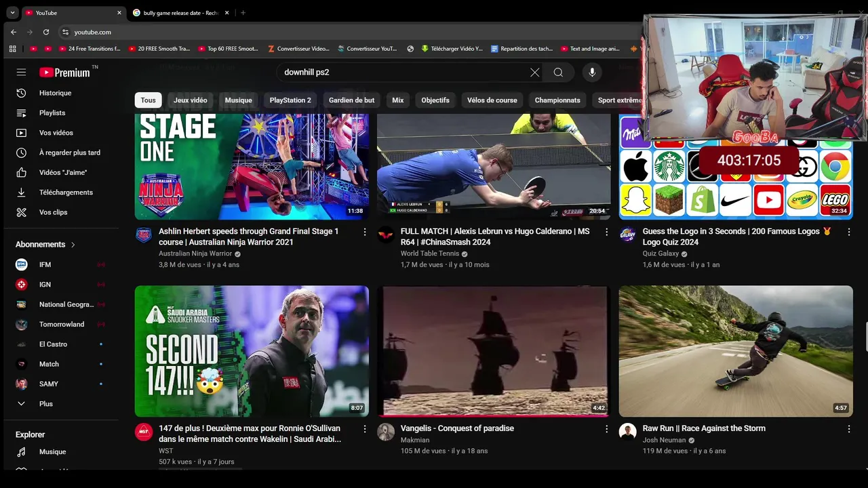Play the table tennis match thumbnail
The image size is (868, 488).
pyautogui.click(x=494, y=167)
